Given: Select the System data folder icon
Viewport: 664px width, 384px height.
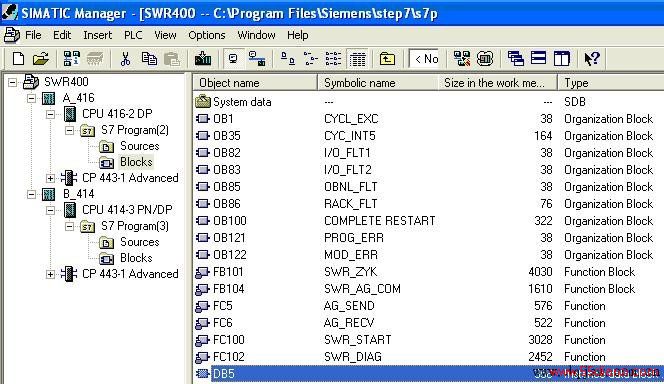Looking at the screenshot, I should point(203,102).
